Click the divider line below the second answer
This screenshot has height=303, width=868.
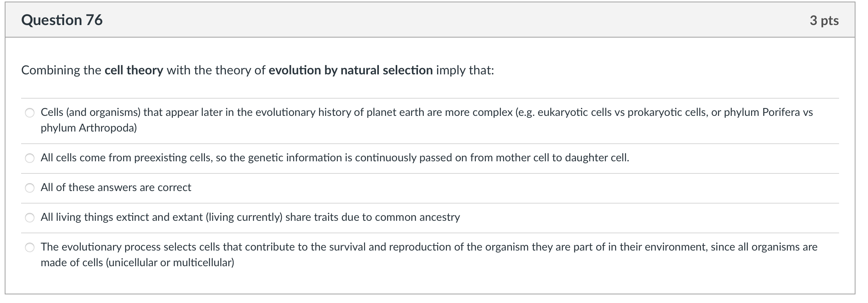click(x=430, y=172)
